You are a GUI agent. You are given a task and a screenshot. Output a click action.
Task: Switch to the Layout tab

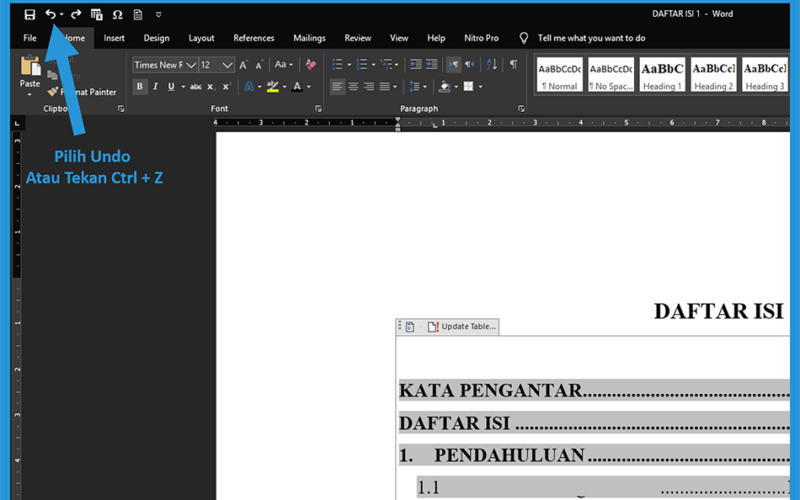[201, 38]
